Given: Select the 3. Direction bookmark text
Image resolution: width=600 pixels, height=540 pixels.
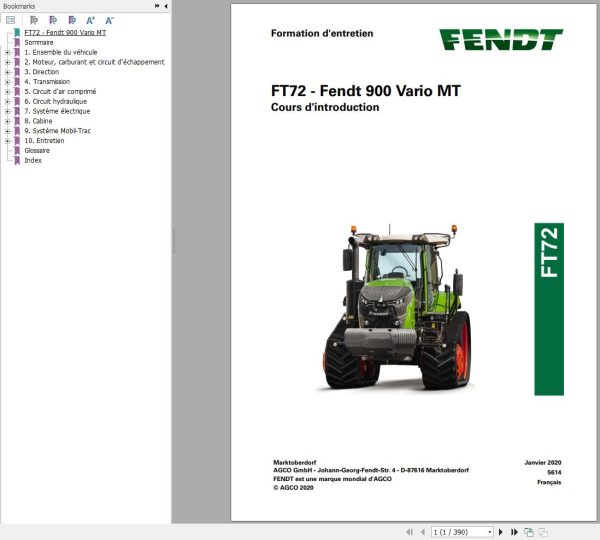Looking at the screenshot, I should [x=42, y=72].
